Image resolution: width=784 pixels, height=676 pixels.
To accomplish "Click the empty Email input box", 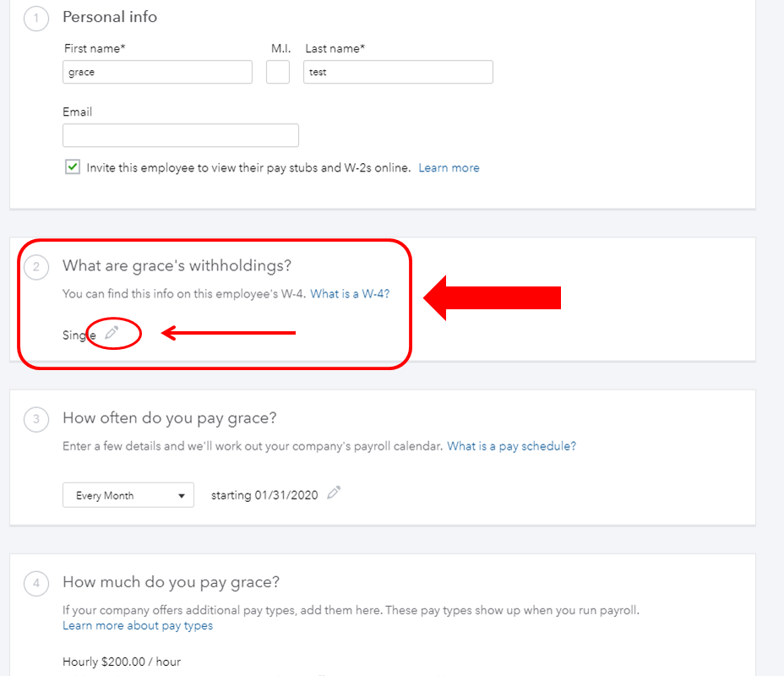I will (181, 135).
